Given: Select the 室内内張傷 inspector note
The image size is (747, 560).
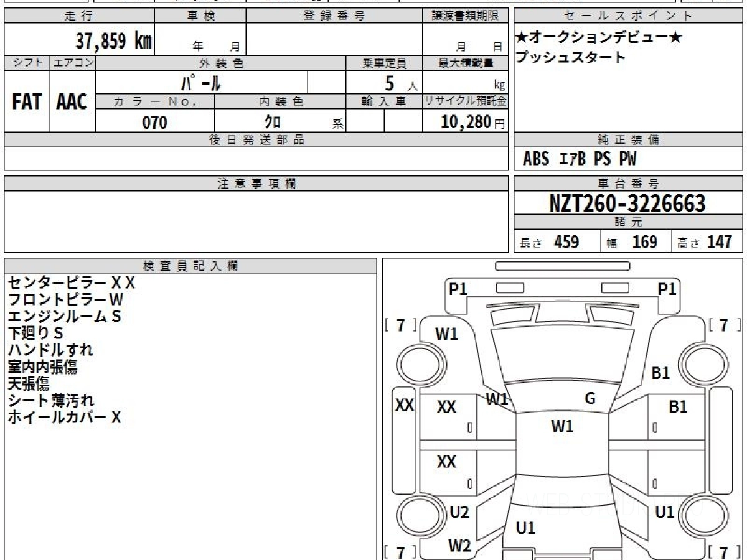Looking at the screenshot, I should (42, 367).
